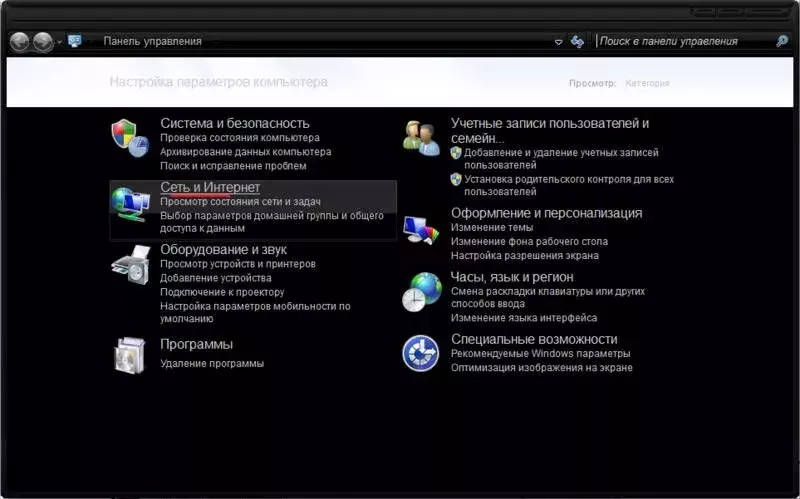Open Специальные возможности category
Image resolution: width=800 pixels, height=499 pixels.
coord(534,339)
